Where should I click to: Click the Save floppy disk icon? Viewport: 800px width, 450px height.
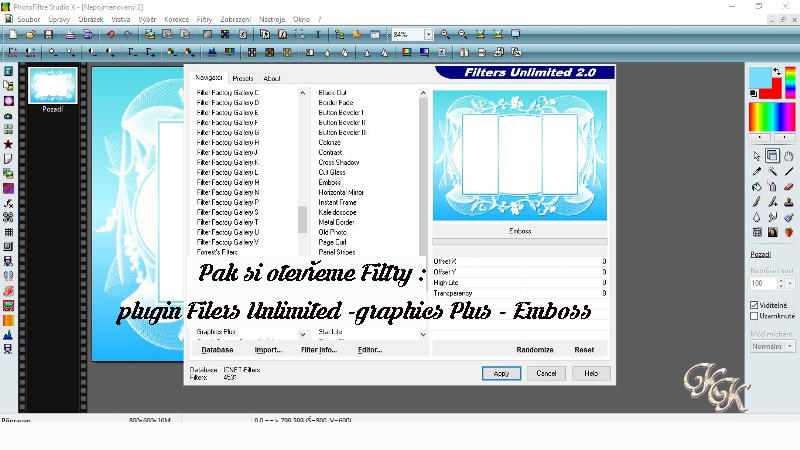coord(48,34)
